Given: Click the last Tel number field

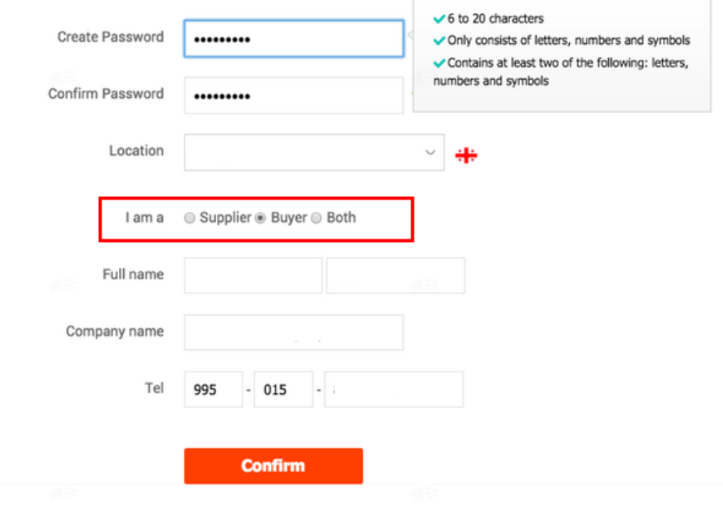Looking at the screenshot, I should coord(394,389).
